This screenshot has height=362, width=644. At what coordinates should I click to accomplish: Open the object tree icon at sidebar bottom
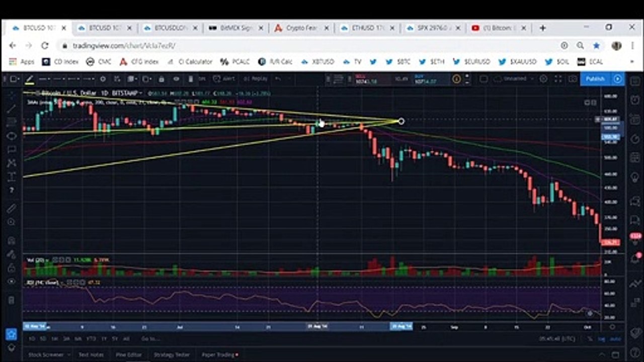tap(12, 347)
